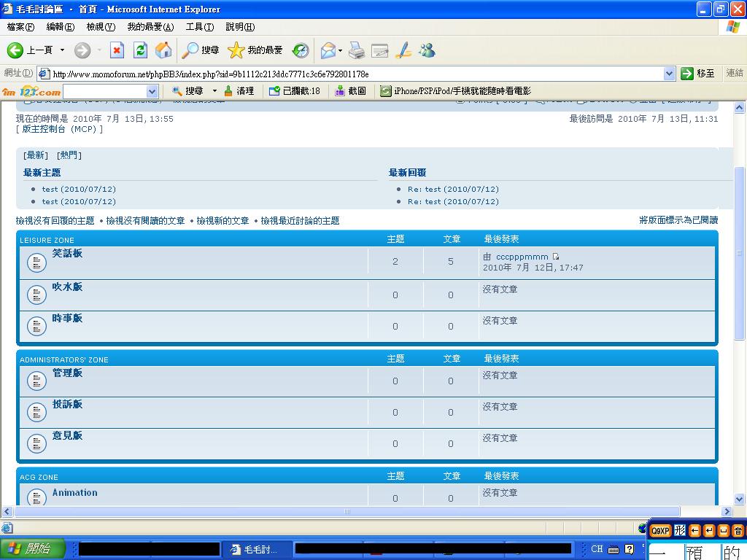Open 檢視新的文章 link

222,221
